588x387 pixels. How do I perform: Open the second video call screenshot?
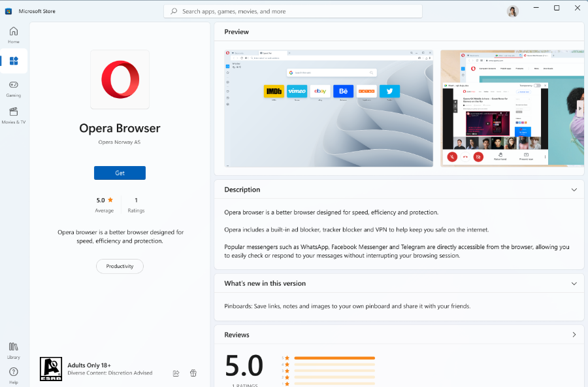point(512,108)
